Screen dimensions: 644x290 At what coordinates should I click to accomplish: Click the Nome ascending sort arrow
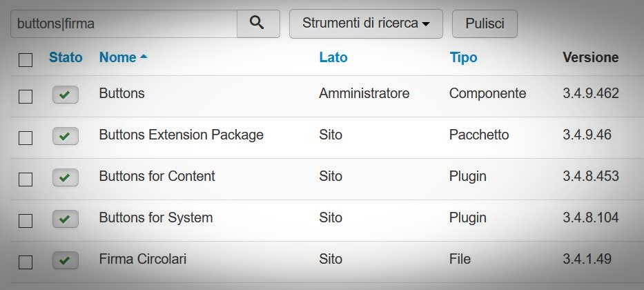point(144,57)
